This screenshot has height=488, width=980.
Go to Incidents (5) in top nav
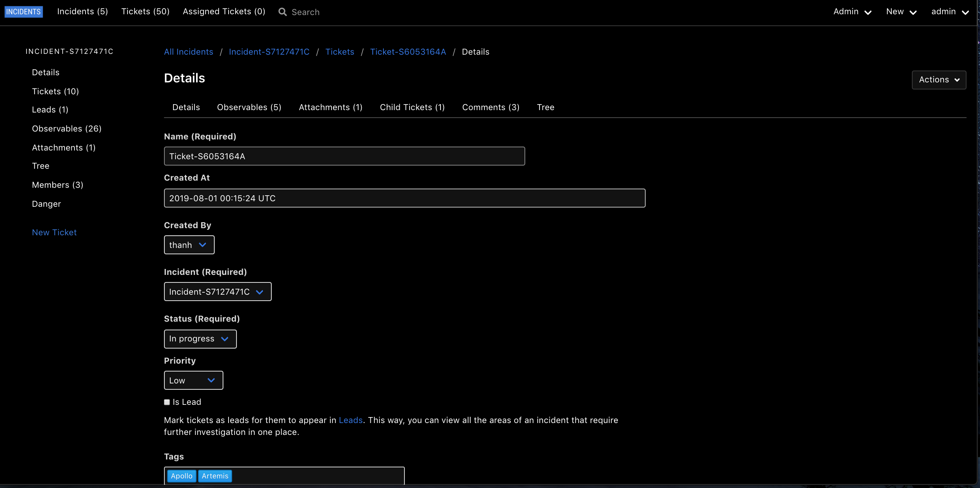click(x=82, y=11)
